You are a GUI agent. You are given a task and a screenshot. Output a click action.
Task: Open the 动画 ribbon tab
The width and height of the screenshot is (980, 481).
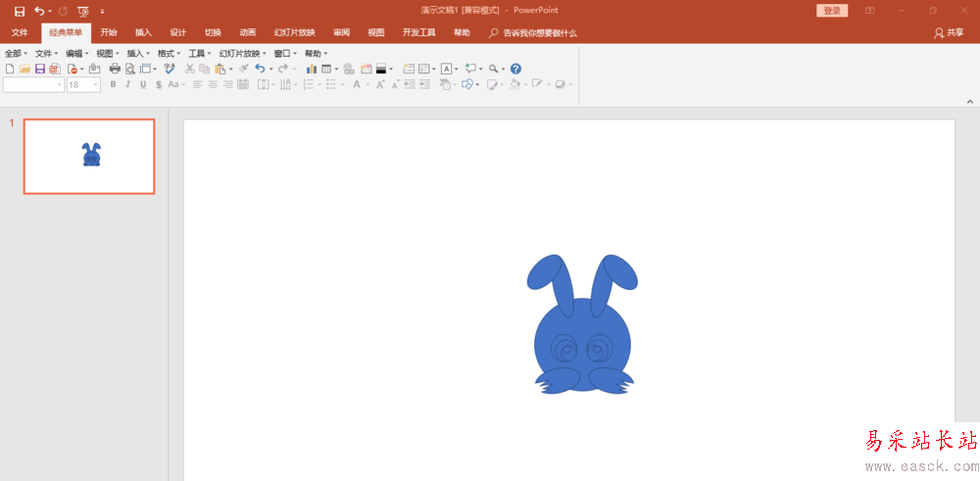pos(248,32)
